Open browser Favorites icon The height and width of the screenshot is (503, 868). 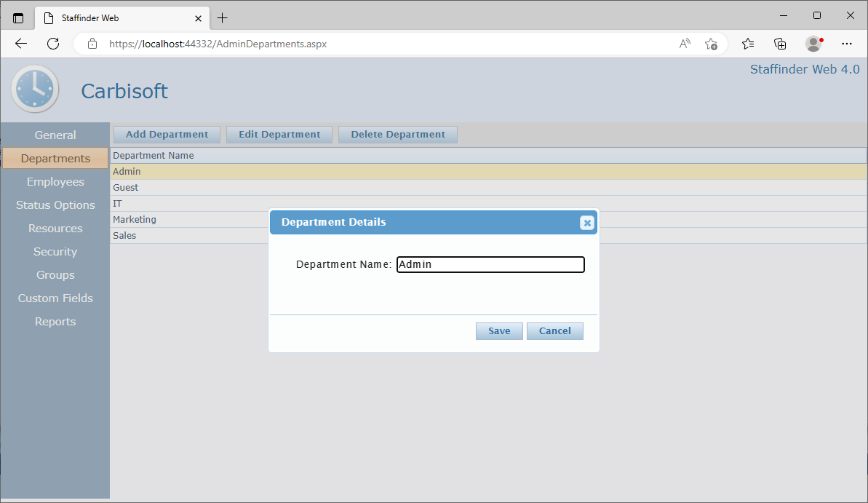748,44
